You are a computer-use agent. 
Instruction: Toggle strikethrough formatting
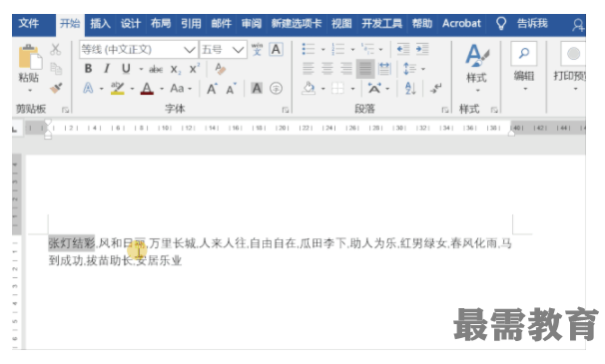[x=156, y=70]
